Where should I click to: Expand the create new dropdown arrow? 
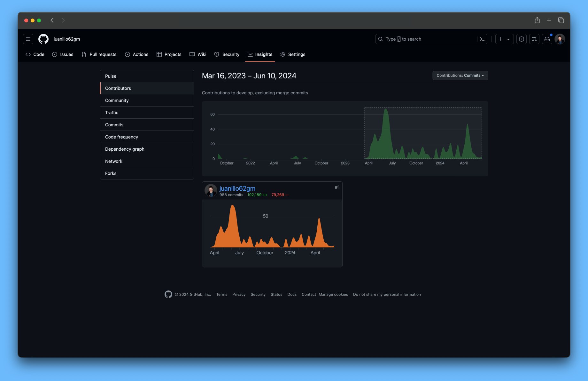click(x=509, y=39)
